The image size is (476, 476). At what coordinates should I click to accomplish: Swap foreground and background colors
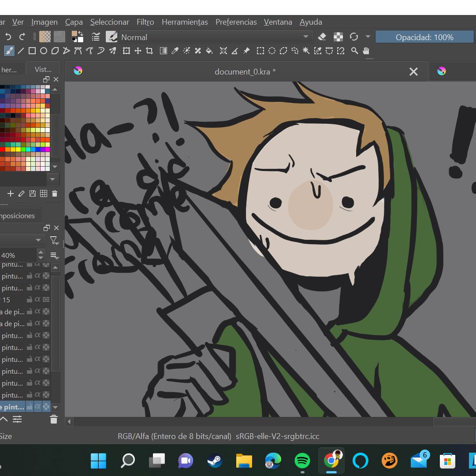click(x=81, y=33)
